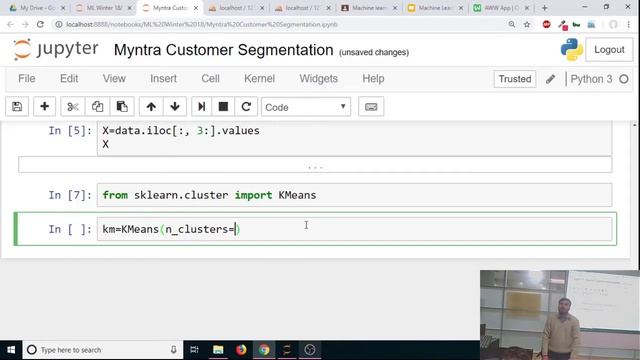Switch to the AWW App browser tab
The image size is (640, 360).
pyautogui.click(x=501, y=8)
